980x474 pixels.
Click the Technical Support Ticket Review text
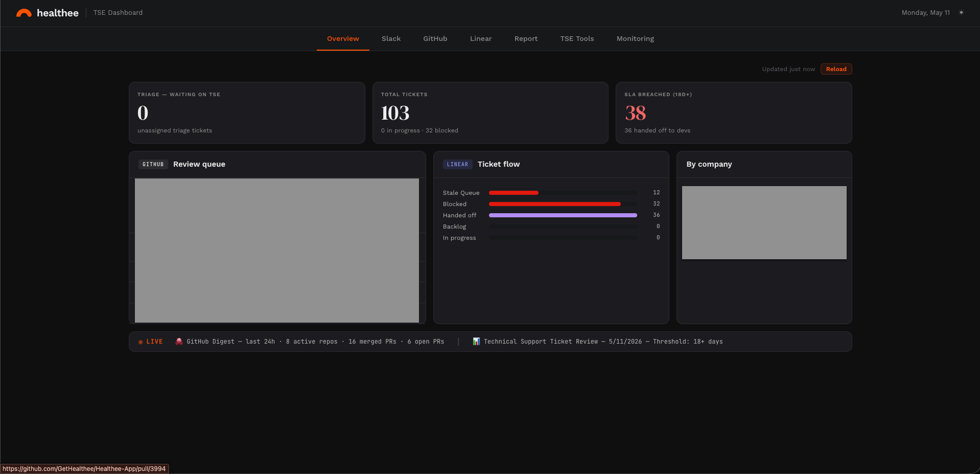(x=603, y=342)
